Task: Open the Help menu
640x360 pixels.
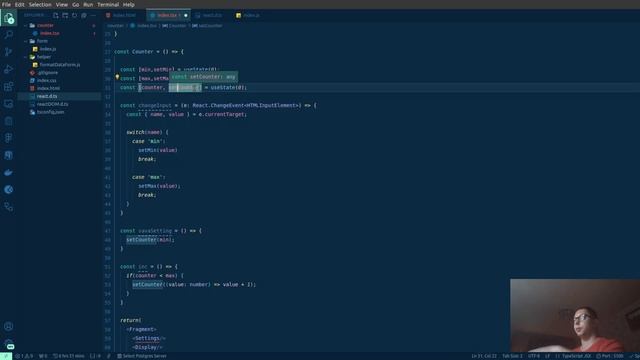Action: click(x=129, y=4)
